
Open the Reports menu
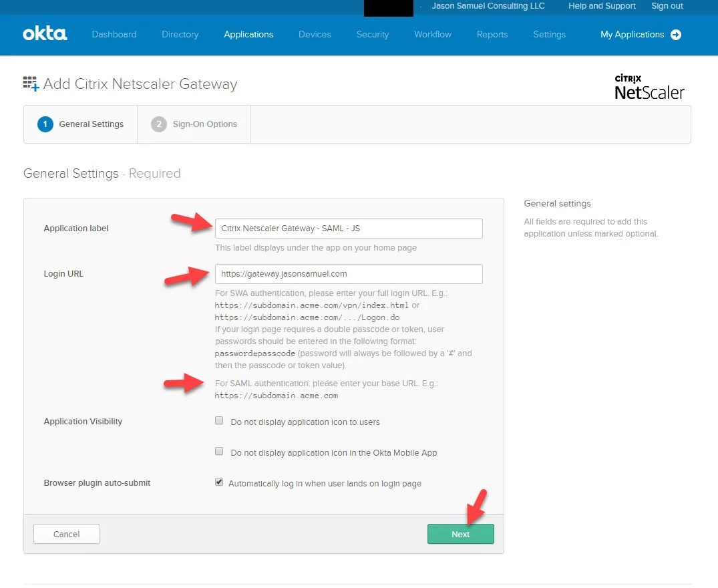tap(492, 34)
